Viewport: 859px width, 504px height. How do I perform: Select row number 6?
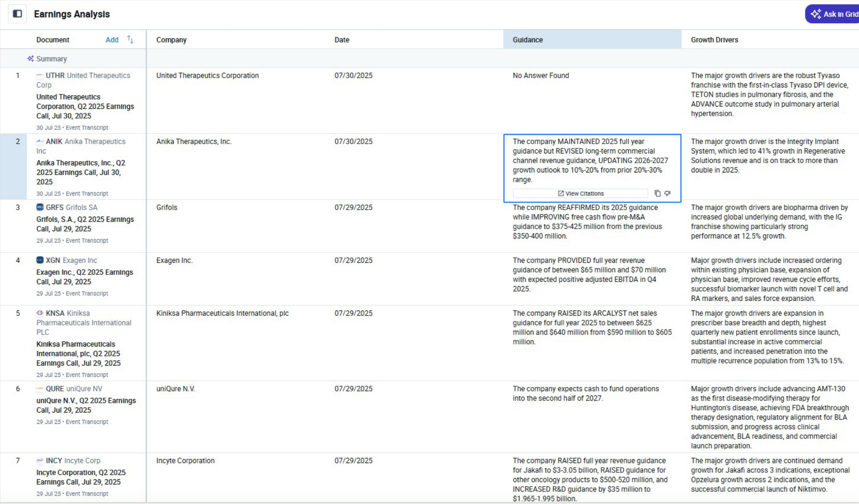coord(17,389)
